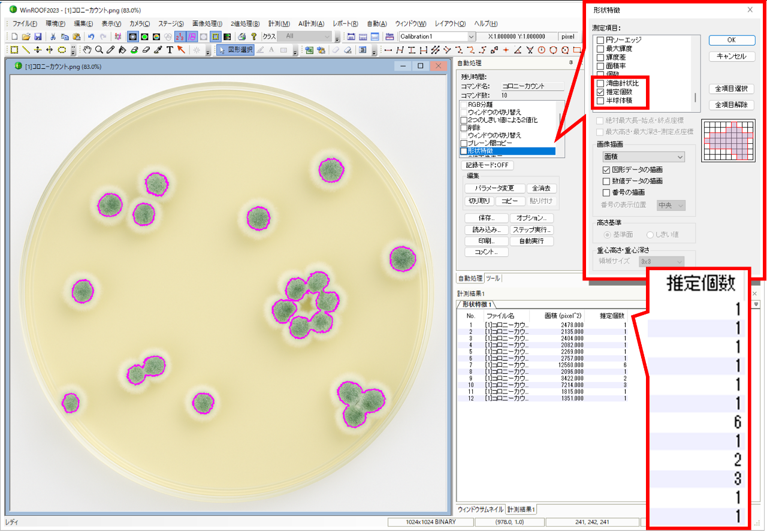Click the magnifier zoom tool
767x532 pixels.
(99, 50)
